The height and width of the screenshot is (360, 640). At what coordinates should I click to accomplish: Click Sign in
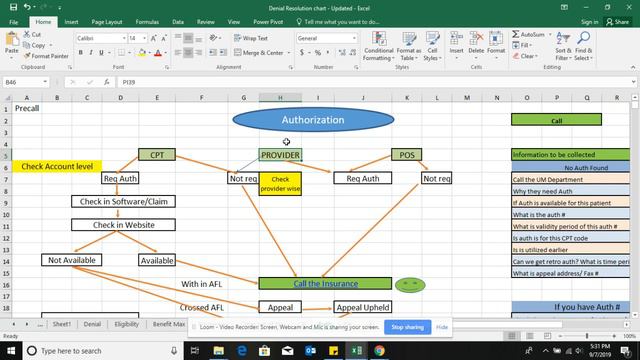[589, 22]
